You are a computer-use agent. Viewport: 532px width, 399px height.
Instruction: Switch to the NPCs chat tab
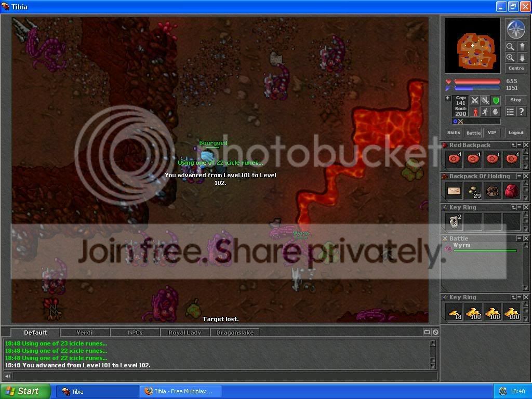(135, 332)
